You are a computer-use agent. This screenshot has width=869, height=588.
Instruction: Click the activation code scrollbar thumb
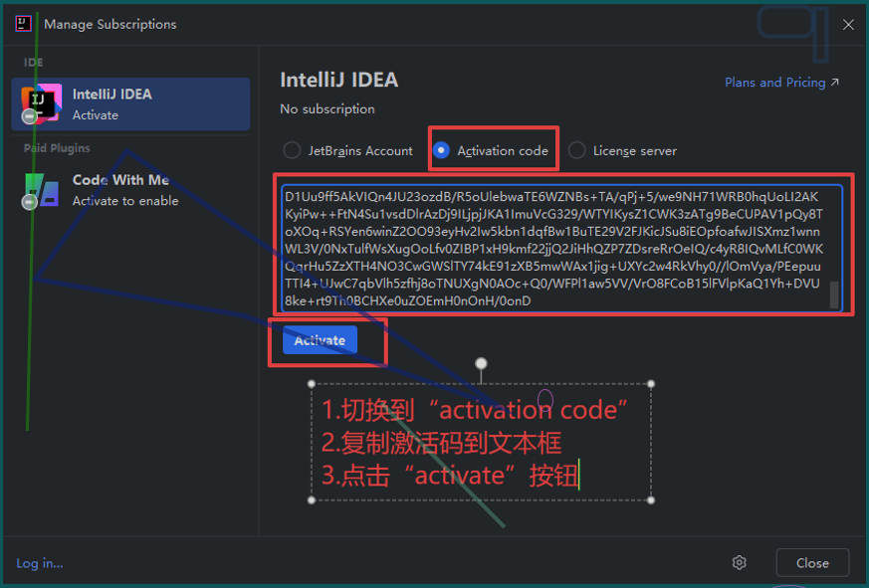[833, 294]
